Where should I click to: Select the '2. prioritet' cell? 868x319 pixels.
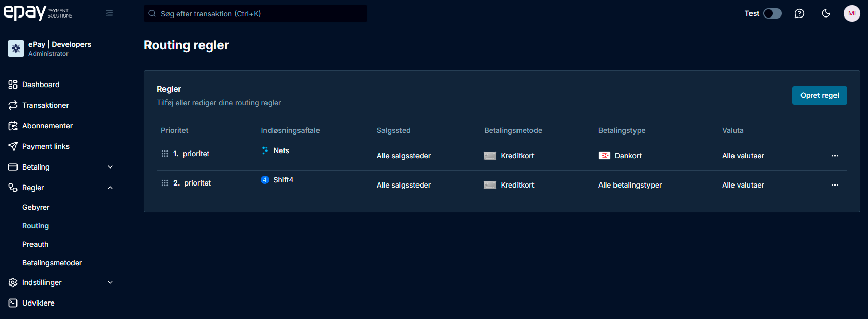[192, 183]
